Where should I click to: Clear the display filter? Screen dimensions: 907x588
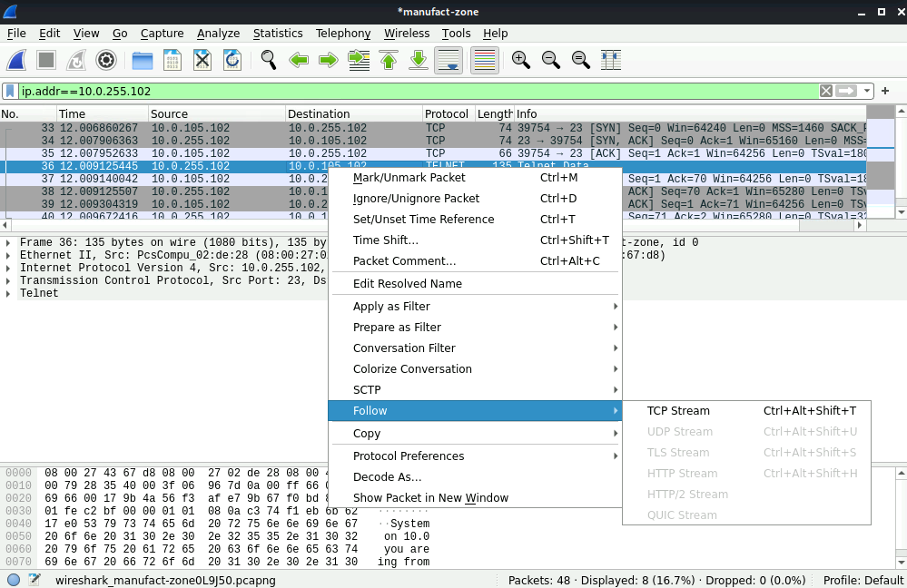(x=826, y=92)
